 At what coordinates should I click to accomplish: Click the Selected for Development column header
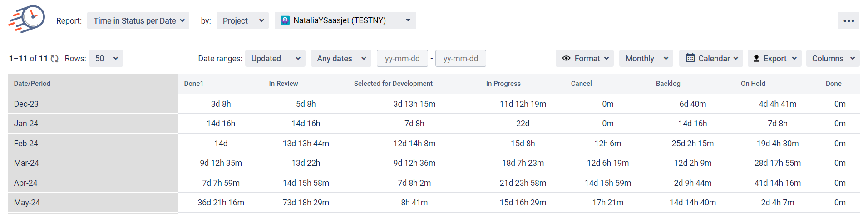click(393, 84)
